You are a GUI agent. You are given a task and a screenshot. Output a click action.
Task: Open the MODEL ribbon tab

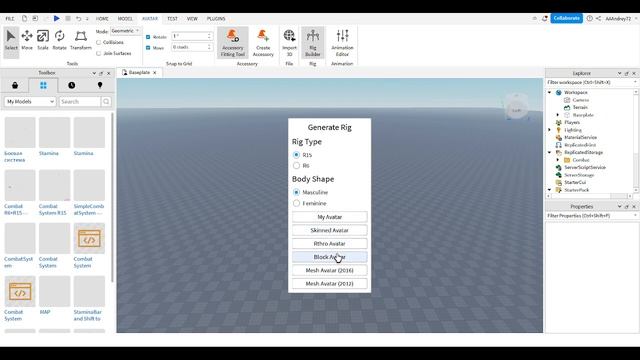click(x=125, y=19)
